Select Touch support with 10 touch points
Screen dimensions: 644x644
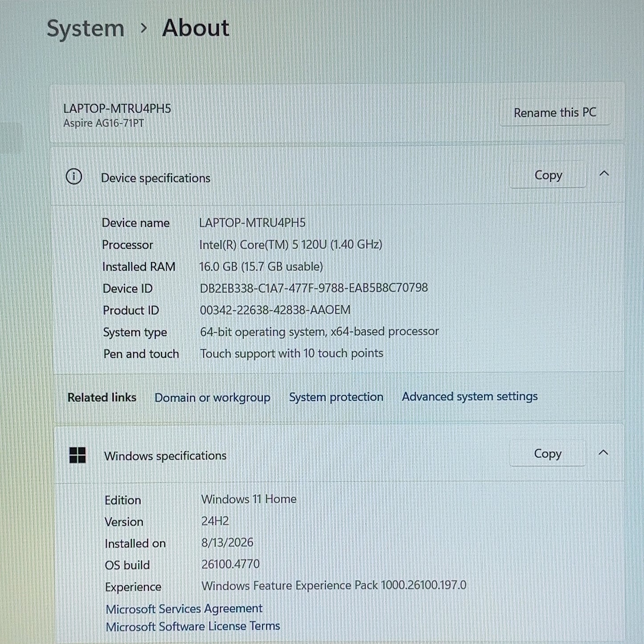[x=291, y=353]
